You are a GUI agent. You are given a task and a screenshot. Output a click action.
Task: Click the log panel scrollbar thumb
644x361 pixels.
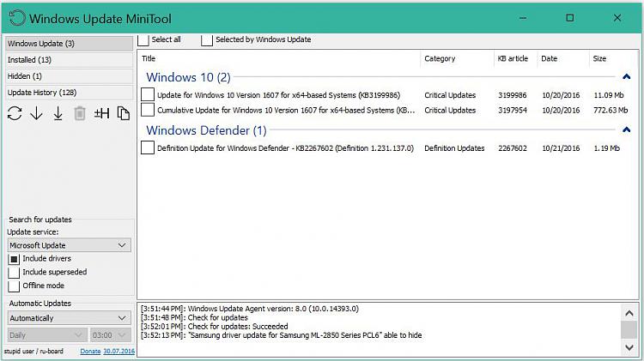[629, 330]
